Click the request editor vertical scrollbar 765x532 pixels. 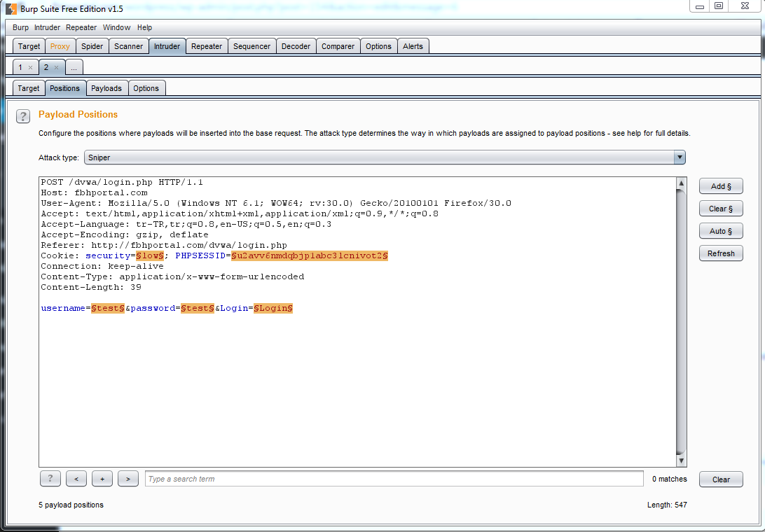pos(681,322)
